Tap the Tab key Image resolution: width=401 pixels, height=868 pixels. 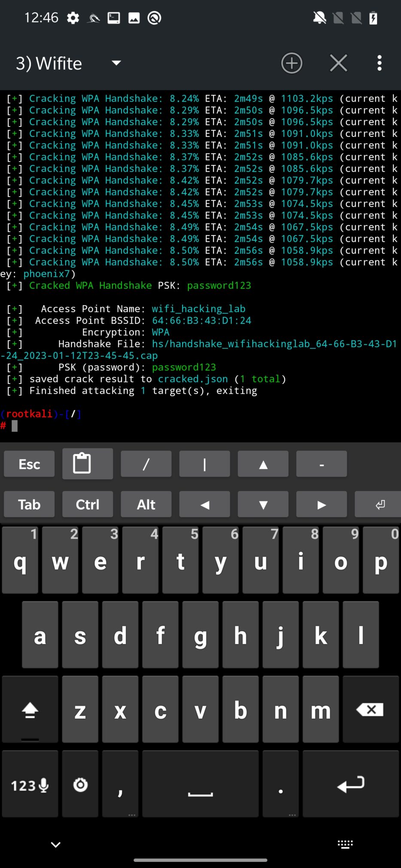click(29, 504)
